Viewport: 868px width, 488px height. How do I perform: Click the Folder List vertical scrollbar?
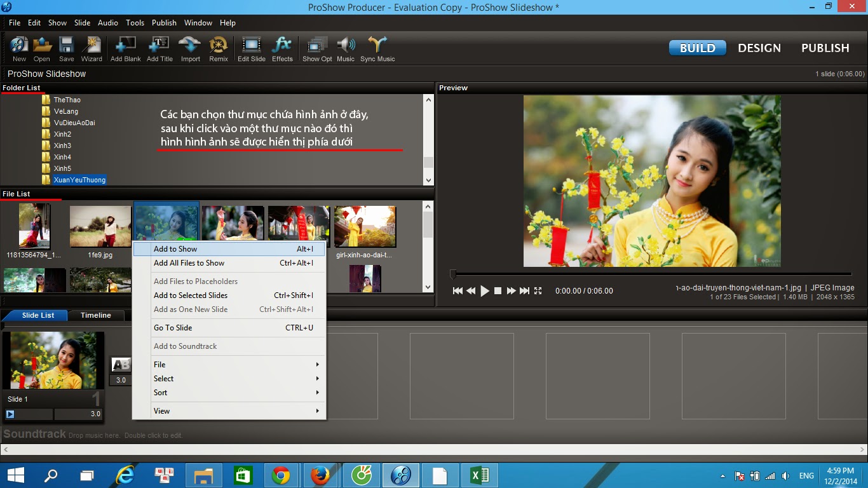[x=428, y=140]
